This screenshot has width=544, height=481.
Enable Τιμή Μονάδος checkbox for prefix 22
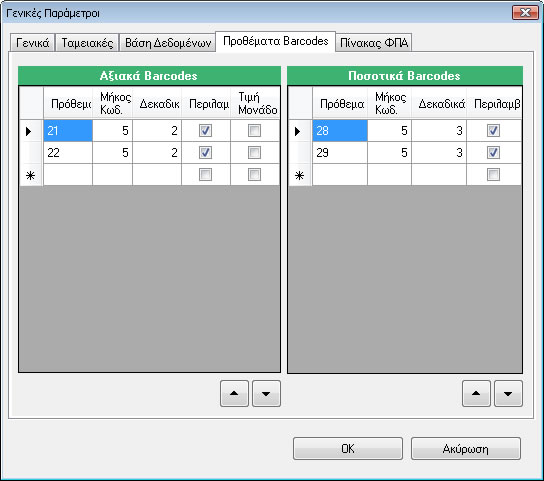(x=254, y=153)
